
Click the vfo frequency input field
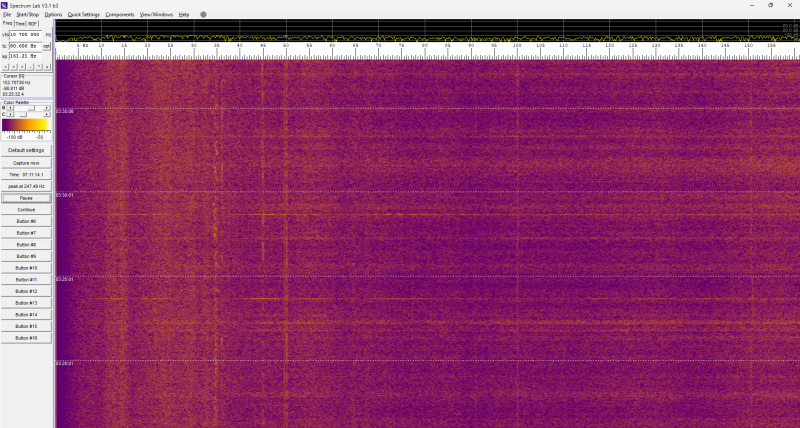pyautogui.click(x=26, y=34)
